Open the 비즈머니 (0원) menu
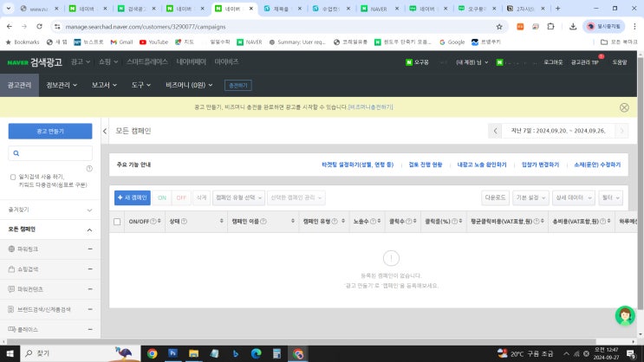 [189, 86]
